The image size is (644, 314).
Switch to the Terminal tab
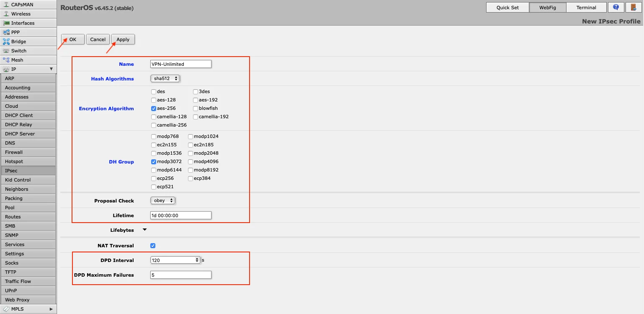[x=586, y=8]
